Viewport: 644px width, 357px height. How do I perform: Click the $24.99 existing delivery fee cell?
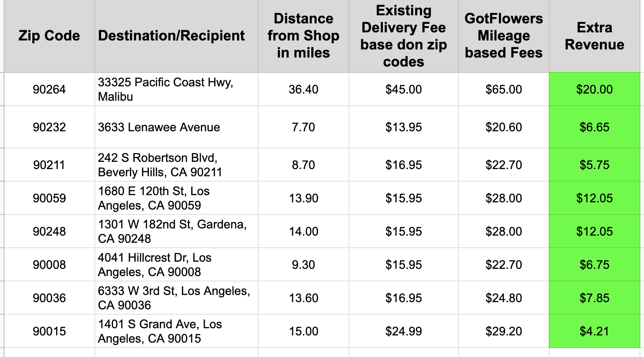pyautogui.click(x=403, y=331)
